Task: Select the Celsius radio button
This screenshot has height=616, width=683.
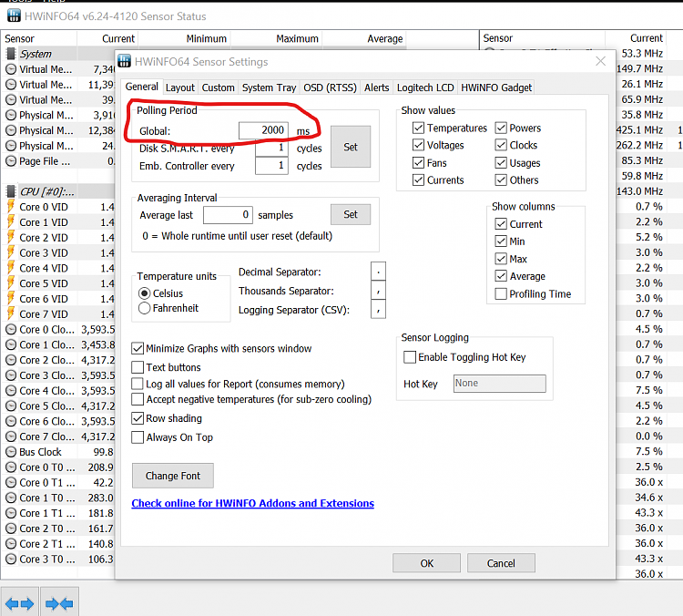Action: coord(144,293)
